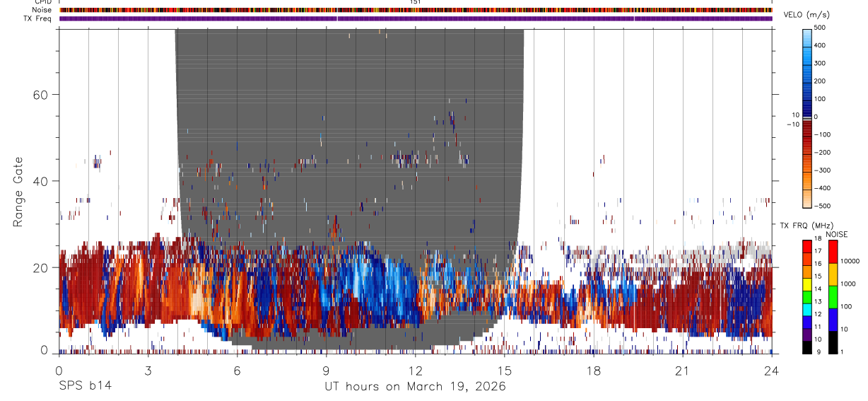868x401 pixels.
Task: Click the 14 label on the TX FRQ scale
Action: point(817,289)
